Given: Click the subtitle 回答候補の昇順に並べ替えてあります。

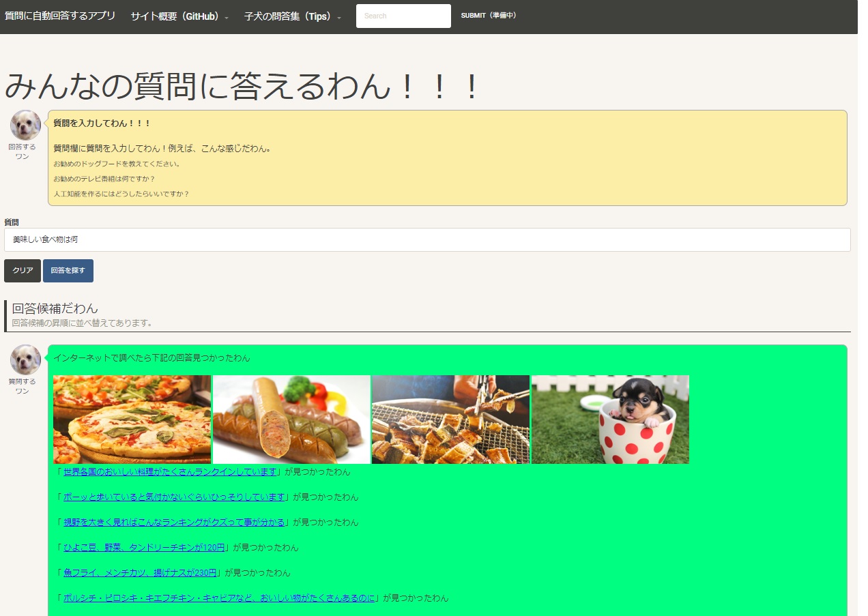Looking at the screenshot, I should pos(83,323).
